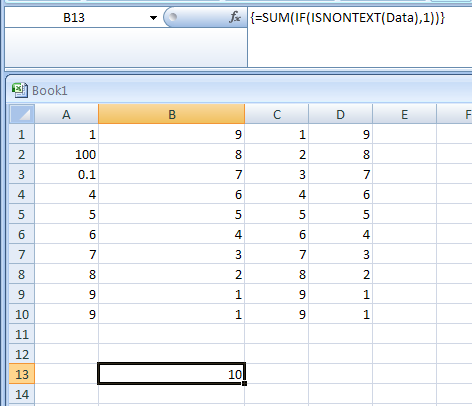Select row 3 header
The width and height of the screenshot is (472, 406).
point(22,174)
